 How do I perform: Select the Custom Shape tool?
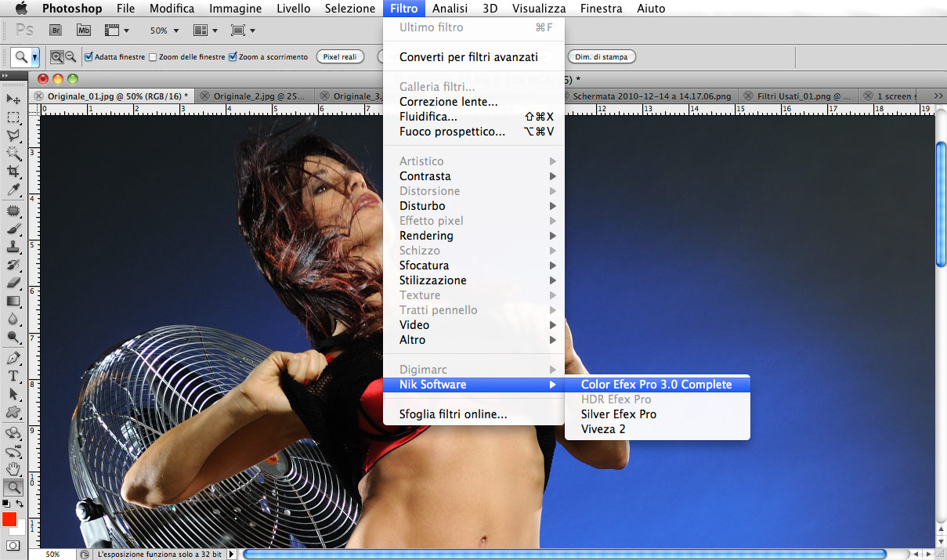13,413
